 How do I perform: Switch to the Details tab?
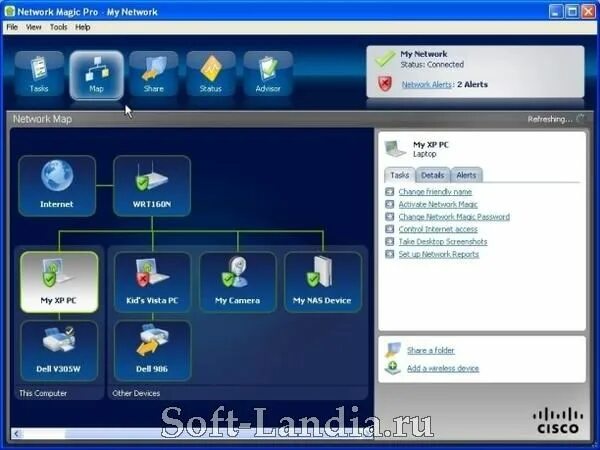433,175
